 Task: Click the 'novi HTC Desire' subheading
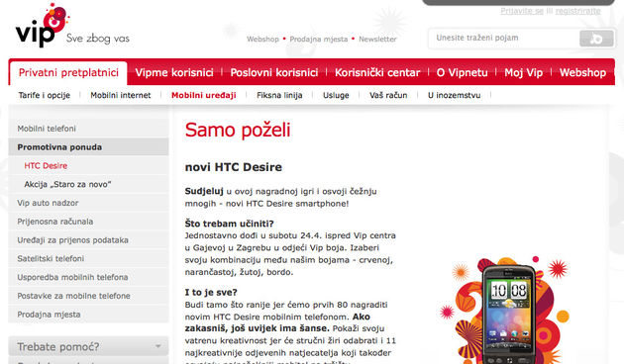[x=234, y=167]
